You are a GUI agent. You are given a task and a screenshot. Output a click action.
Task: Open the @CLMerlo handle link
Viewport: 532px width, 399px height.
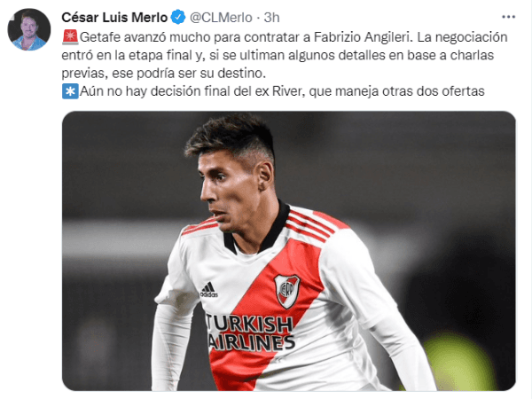(221, 18)
